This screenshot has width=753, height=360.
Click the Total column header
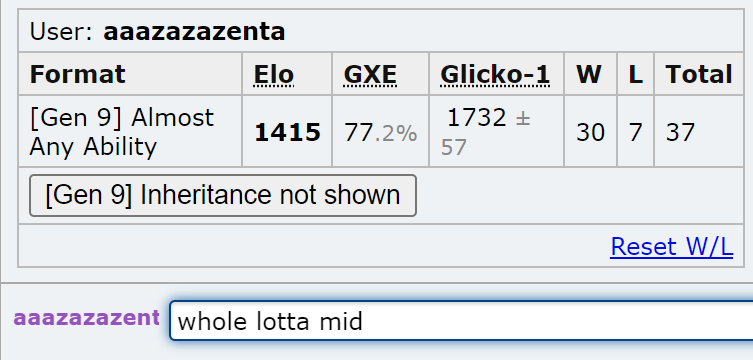[x=699, y=74]
